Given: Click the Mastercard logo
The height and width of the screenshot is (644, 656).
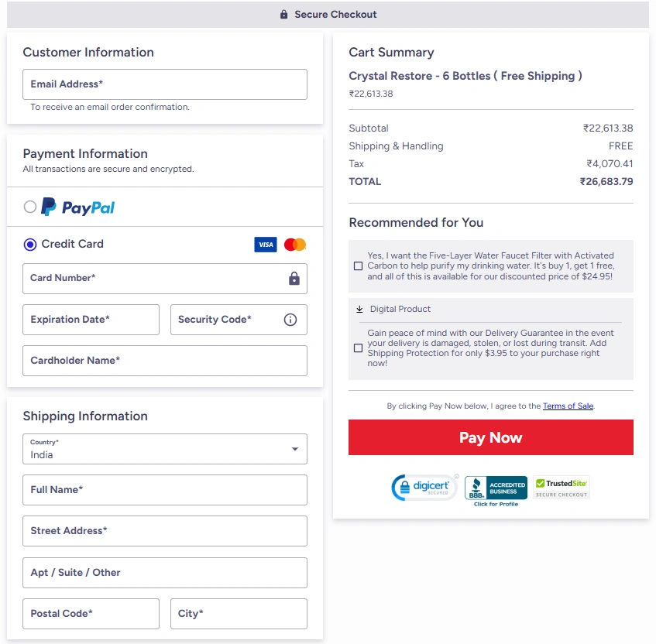Looking at the screenshot, I should click(295, 245).
